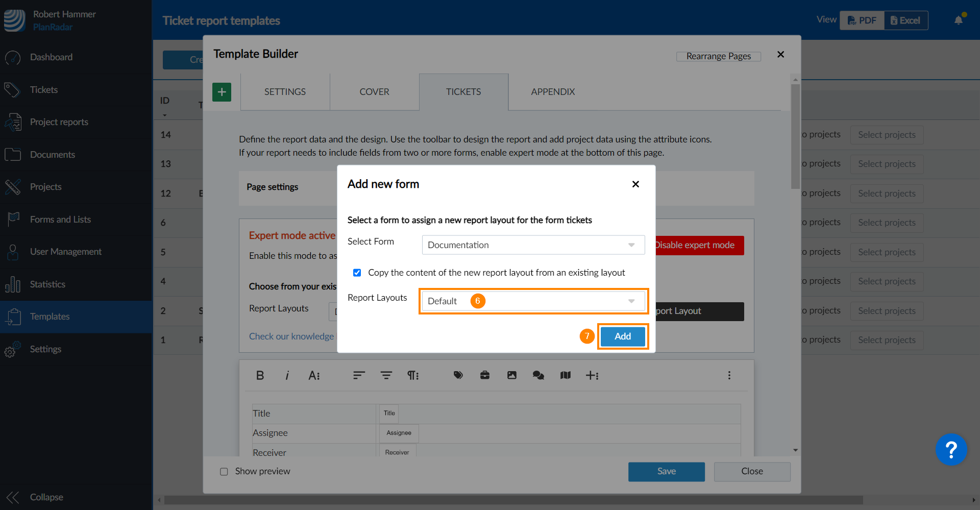Switch to the APPENDIX tab
Image resolution: width=980 pixels, height=510 pixels.
(x=553, y=92)
